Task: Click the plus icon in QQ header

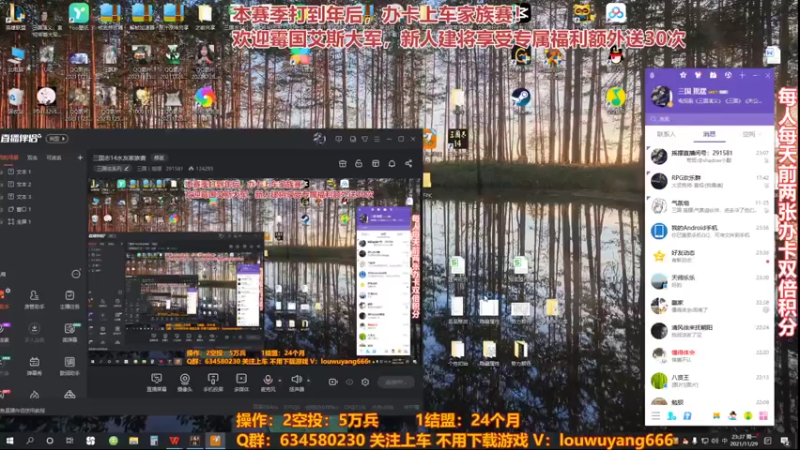Action: [x=742, y=76]
